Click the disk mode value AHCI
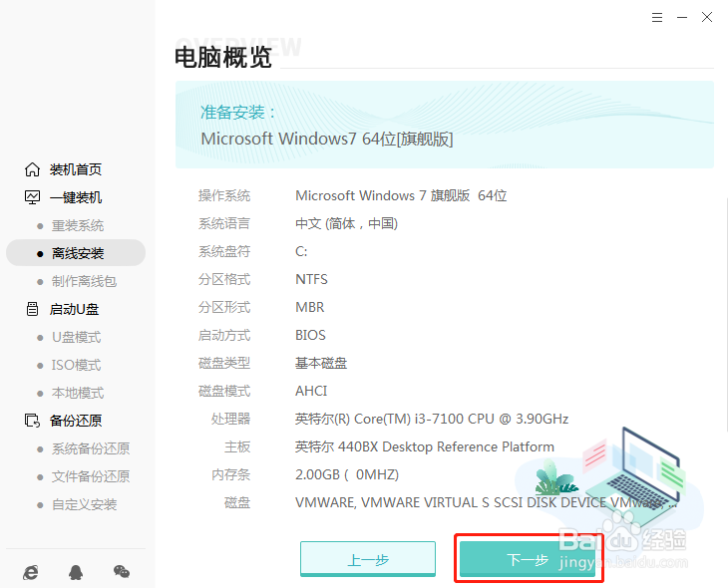This screenshot has height=588, width=728. (x=311, y=391)
